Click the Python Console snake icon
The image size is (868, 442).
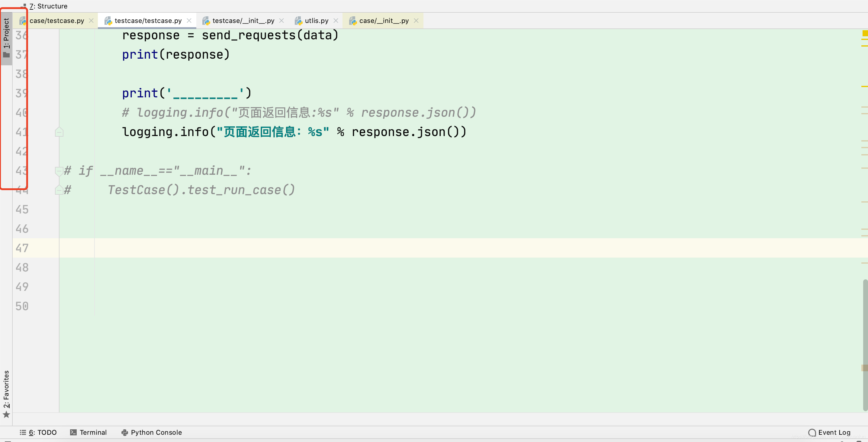tap(125, 432)
